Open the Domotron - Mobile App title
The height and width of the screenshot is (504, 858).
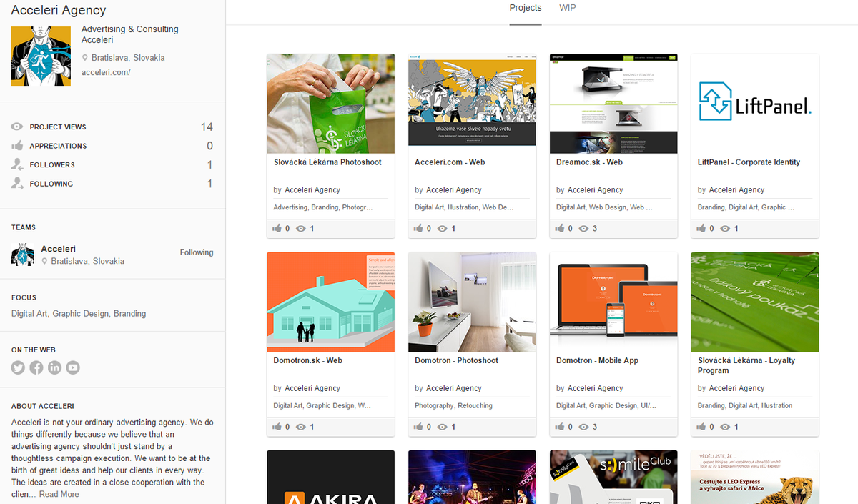pyautogui.click(x=597, y=360)
